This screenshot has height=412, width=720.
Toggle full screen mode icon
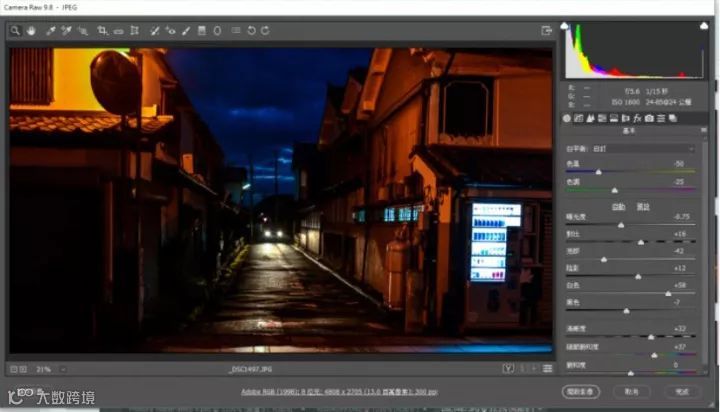tap(546, 31)
